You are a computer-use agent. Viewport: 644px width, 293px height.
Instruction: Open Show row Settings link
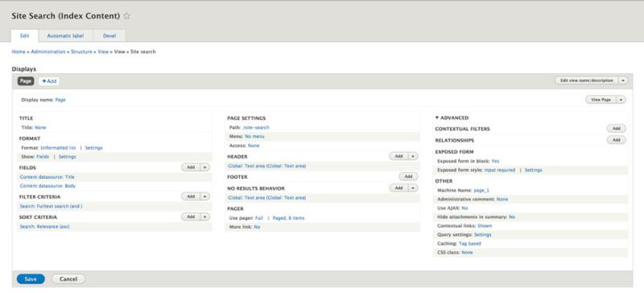point(67,157)
